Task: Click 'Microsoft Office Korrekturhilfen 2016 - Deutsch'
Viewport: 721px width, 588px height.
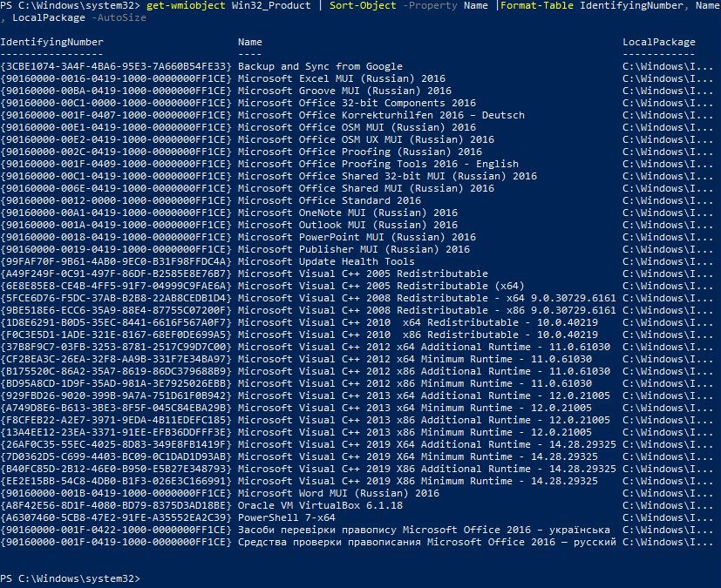Action: [381, 115]
